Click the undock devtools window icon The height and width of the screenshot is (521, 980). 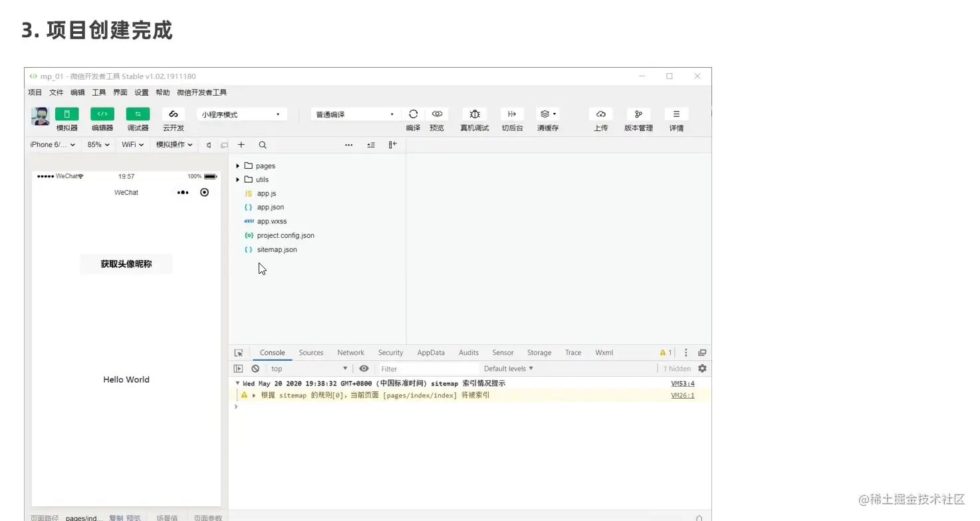[702, 353]
